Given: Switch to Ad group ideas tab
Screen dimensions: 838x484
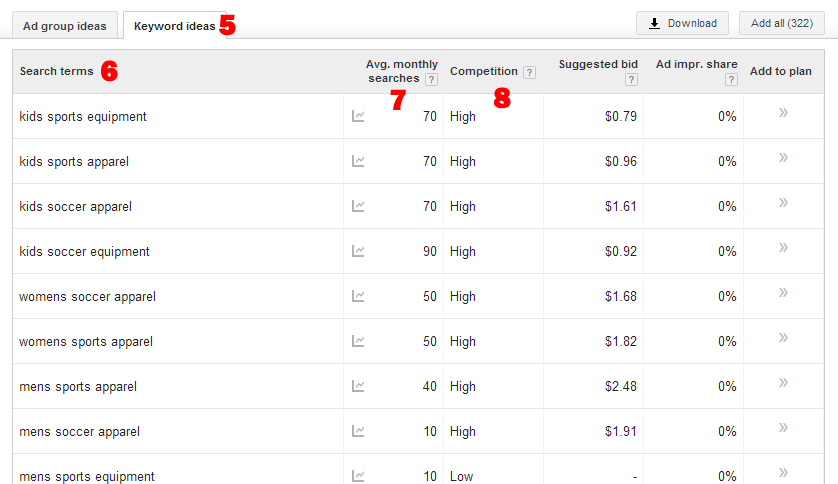Looking at the screenshot, I should [x=65, y=26].
